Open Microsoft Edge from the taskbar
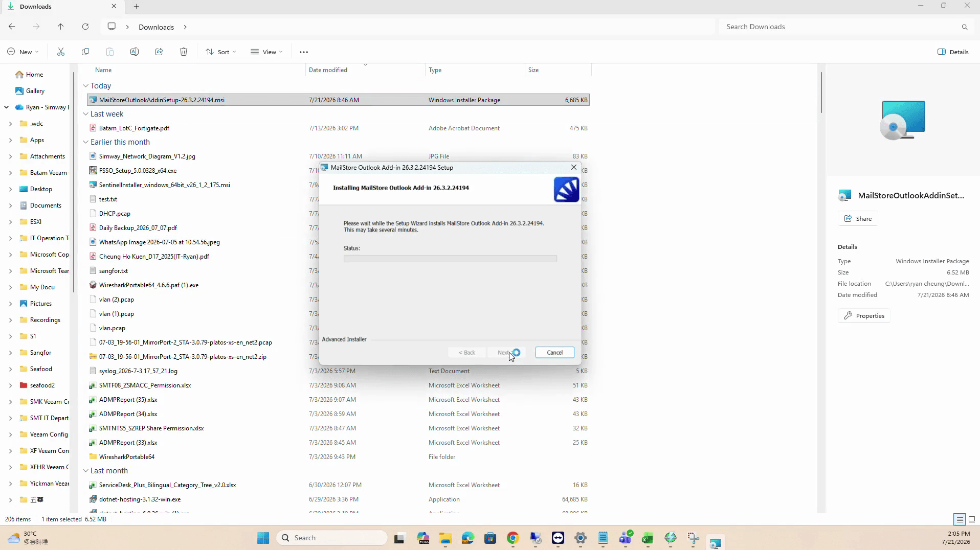Screen dimensions: 980x550 pyautogui.click(x=468, y=538)
